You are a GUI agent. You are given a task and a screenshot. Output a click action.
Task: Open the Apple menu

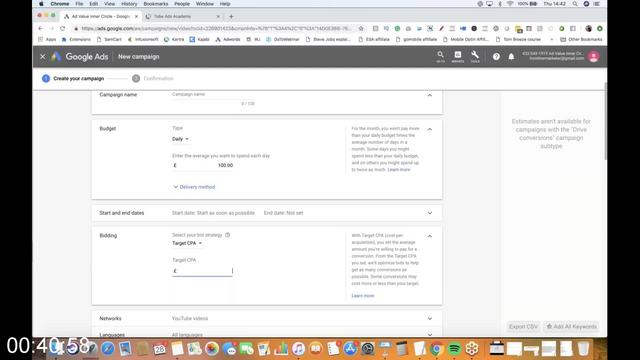[41, 4]
